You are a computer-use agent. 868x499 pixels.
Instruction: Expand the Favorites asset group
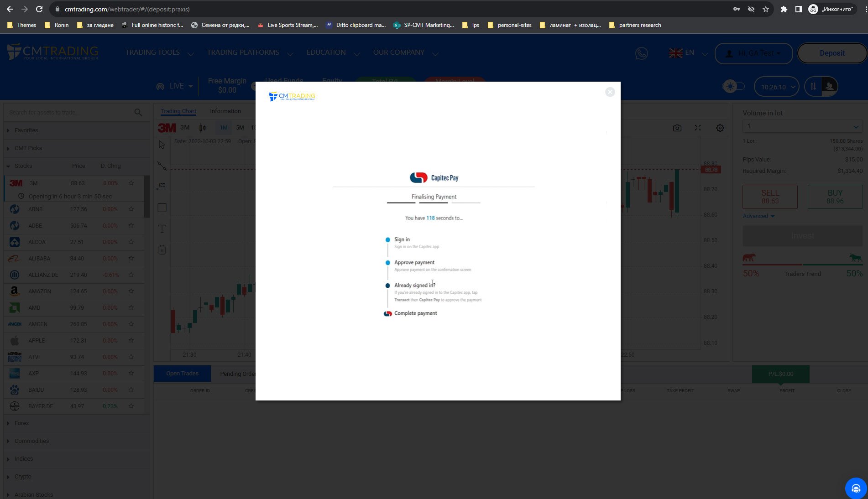76,130
